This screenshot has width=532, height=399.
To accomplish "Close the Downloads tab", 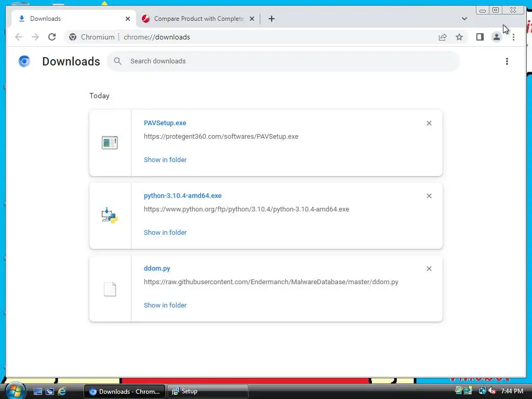I will pyautogui.click(x=128, y=19).
